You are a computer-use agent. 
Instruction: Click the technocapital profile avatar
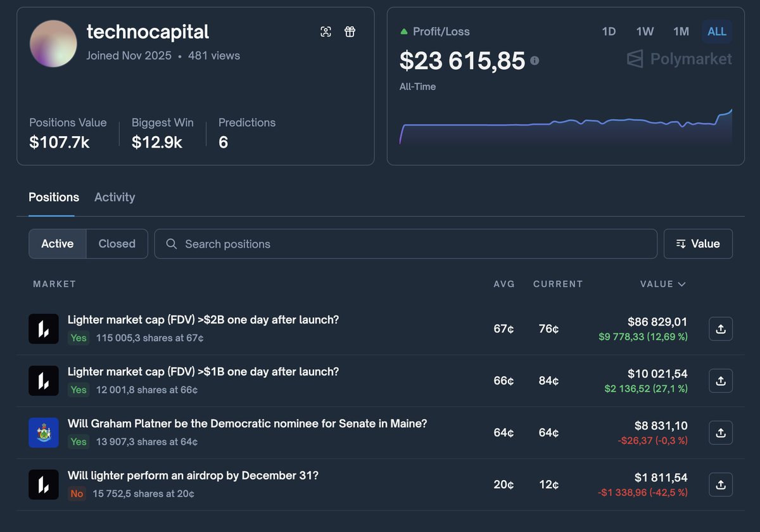[x=53, y=43]
